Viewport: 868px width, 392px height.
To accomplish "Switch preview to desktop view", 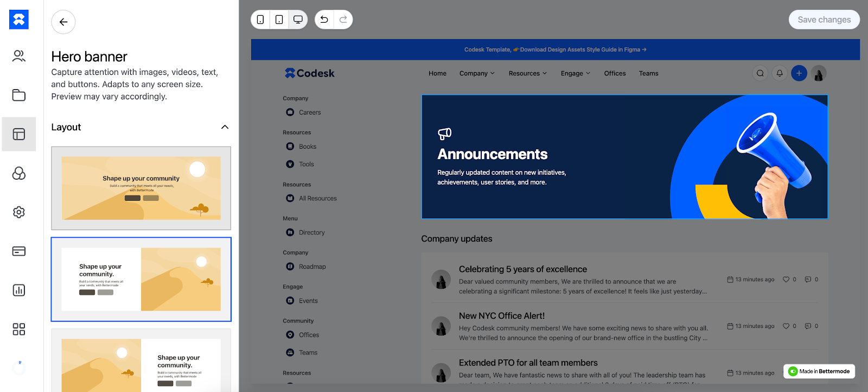I will (x=298, y=20).
